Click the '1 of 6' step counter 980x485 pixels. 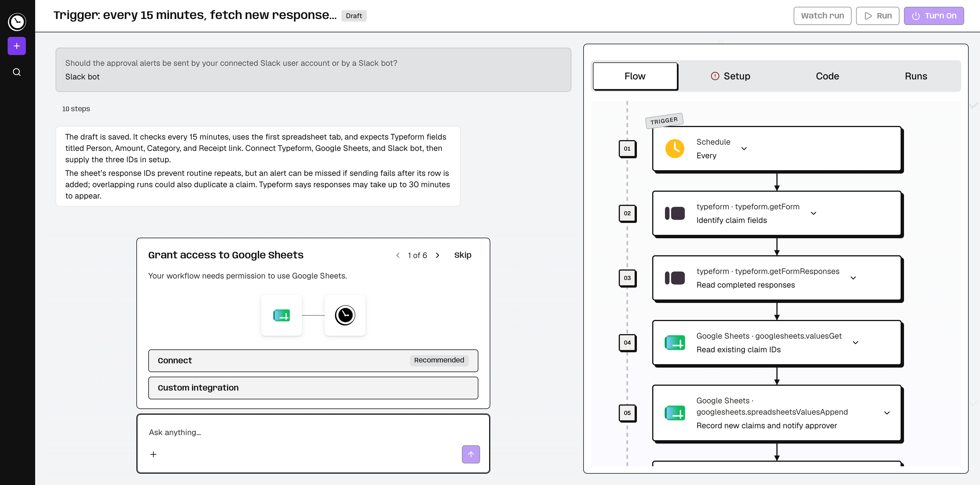(417, 255)
